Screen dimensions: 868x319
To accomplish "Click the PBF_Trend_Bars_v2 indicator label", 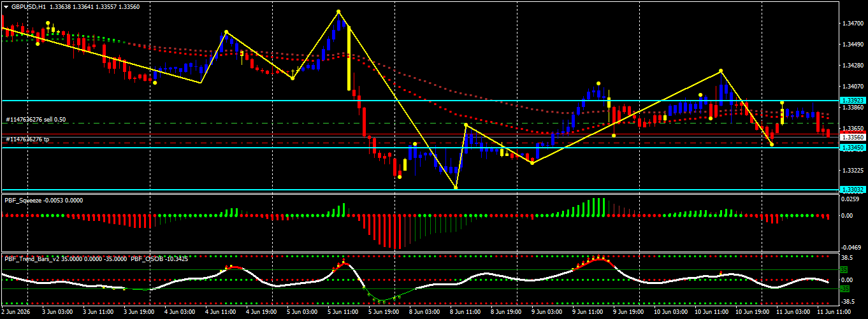I will tap(33, 259).
